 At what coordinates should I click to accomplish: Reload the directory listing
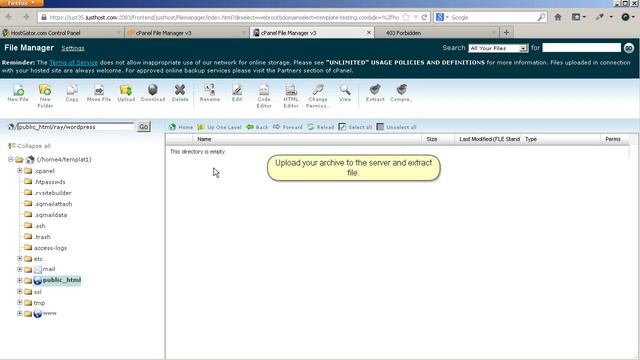point(321,127)
